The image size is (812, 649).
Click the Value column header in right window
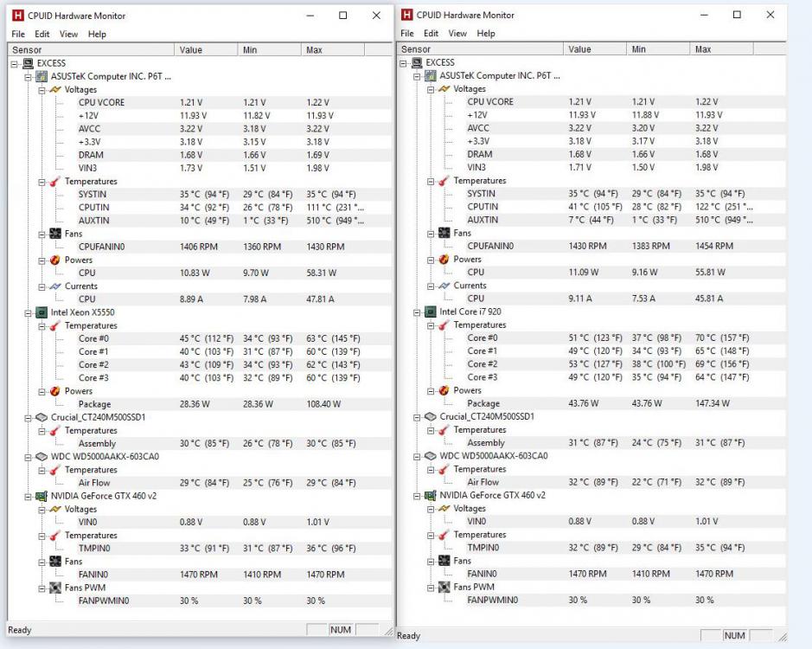pyautogui.click(x=579, y=49)
